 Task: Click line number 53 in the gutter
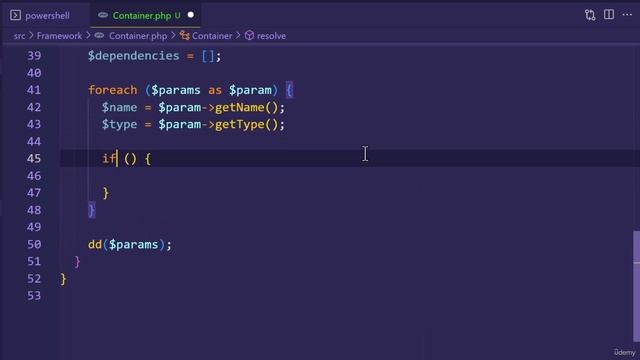34,296
